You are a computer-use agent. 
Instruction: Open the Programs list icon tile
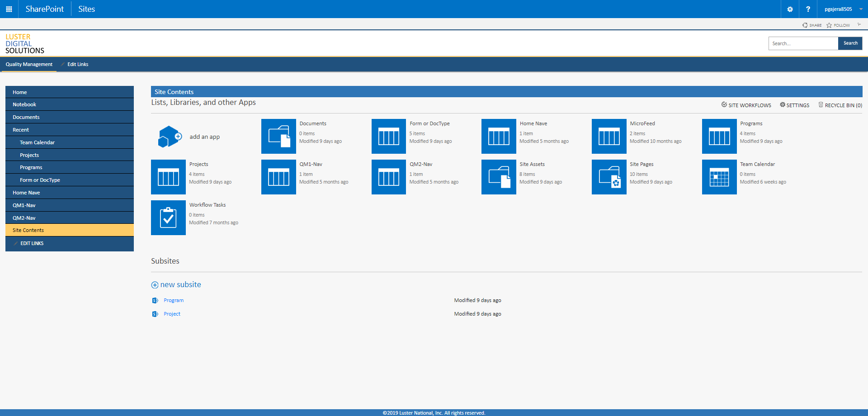coord(719,137)
